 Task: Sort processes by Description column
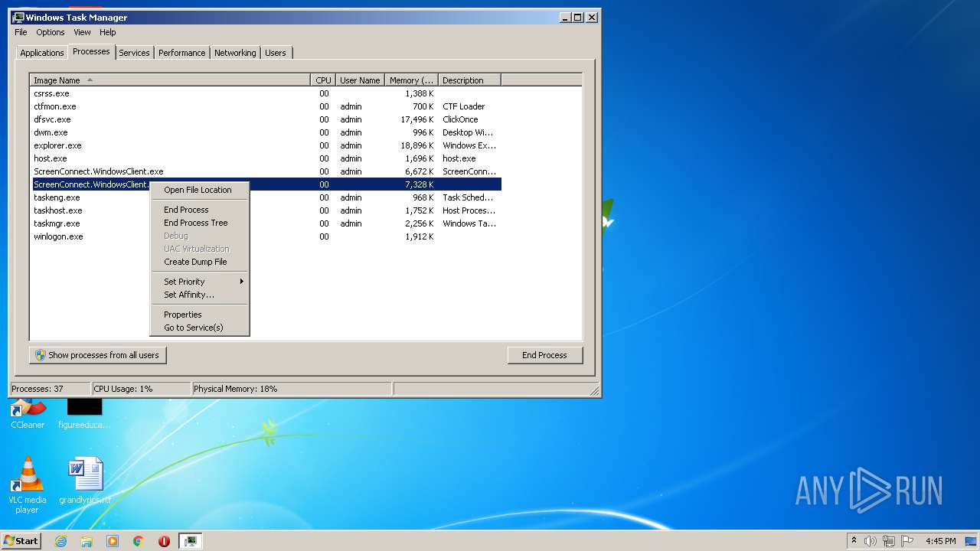coord(470,80)
